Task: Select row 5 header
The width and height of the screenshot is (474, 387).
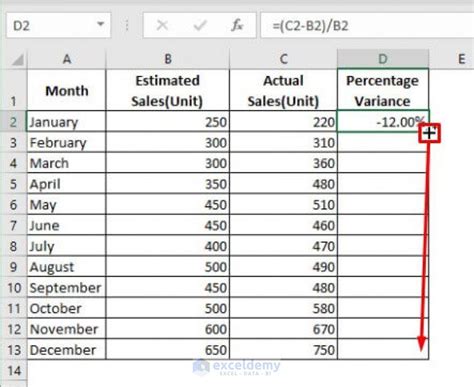Action: click(x=13, y=184)
